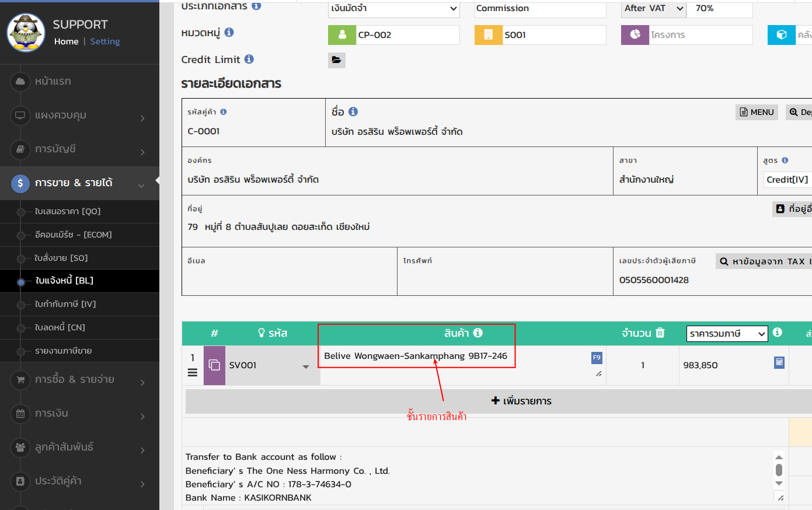
Task: Click the purple copy icon in row 1
Action: [214, 365]
